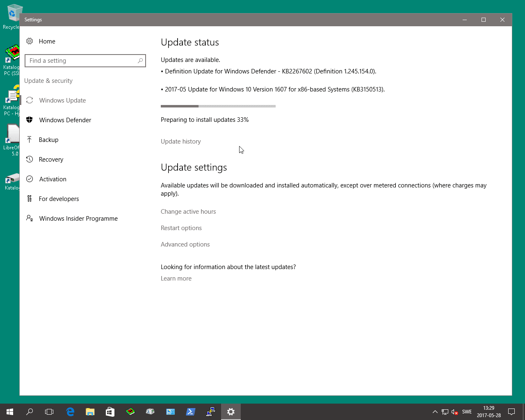Click the Settings gear on the taskbar
The width and height of the screenshot is (525, 420).
(x=231, y=412)
